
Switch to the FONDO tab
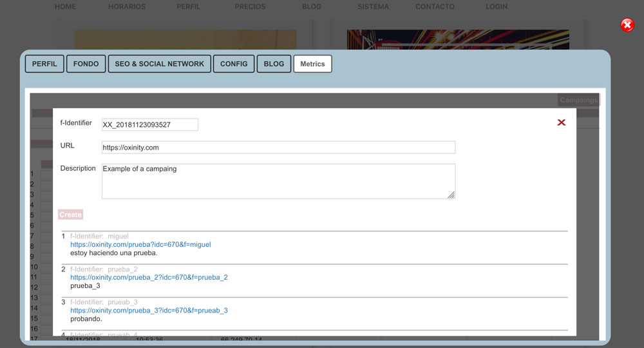point(86,64)
